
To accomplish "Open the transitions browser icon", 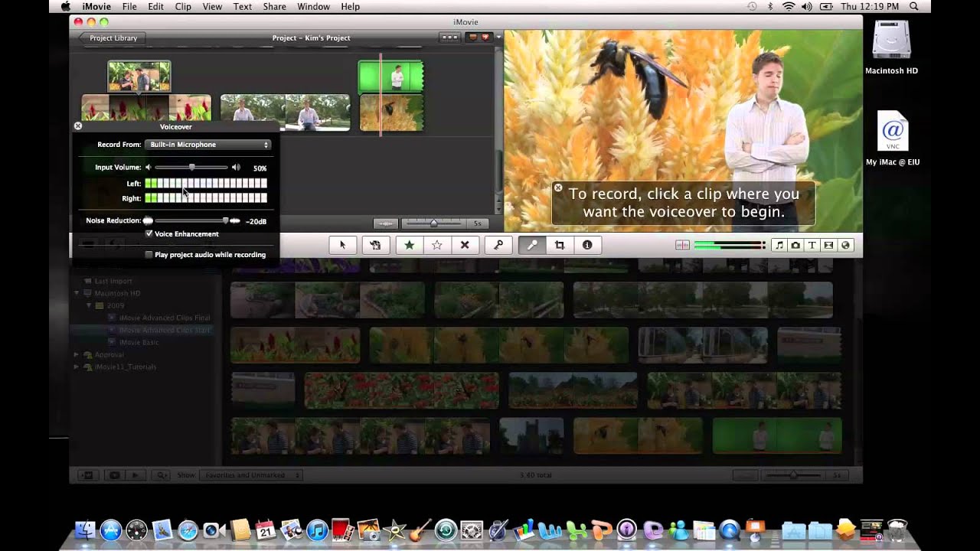I will 828,245.
